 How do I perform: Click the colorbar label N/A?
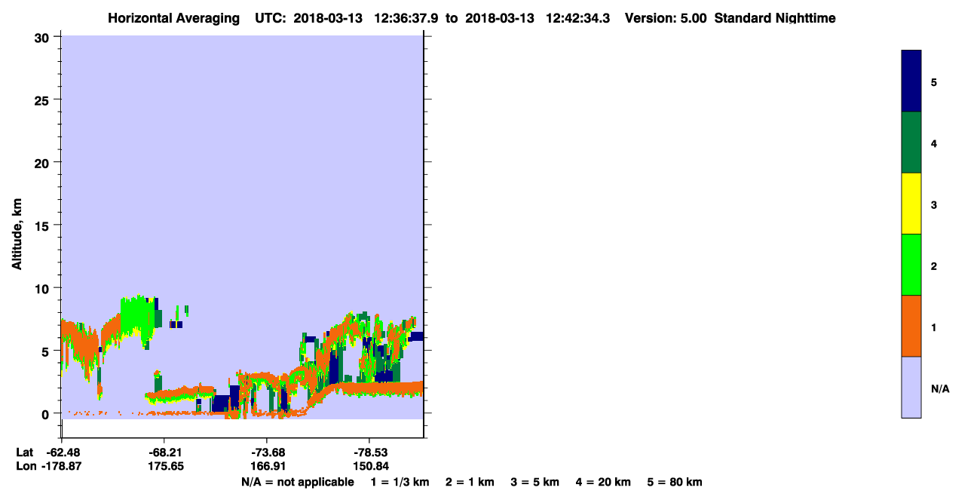939,388
